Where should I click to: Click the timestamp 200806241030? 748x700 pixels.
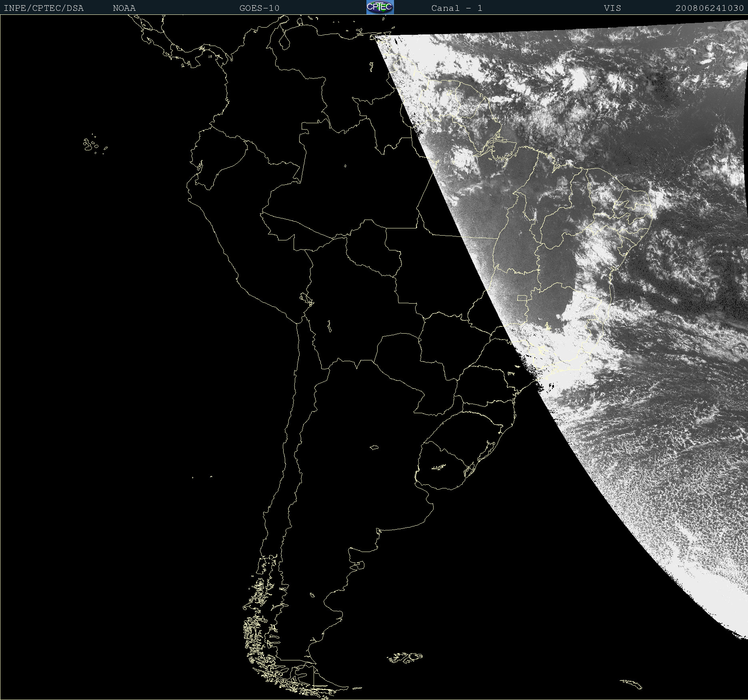coord(710,8)
